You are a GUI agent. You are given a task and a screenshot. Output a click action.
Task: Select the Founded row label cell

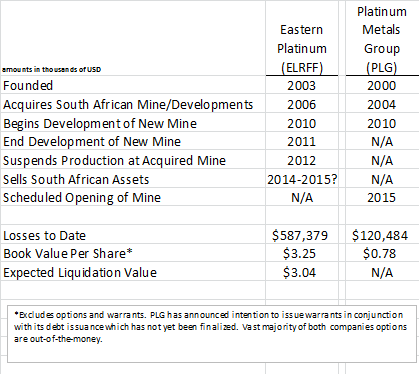(133, 85)
